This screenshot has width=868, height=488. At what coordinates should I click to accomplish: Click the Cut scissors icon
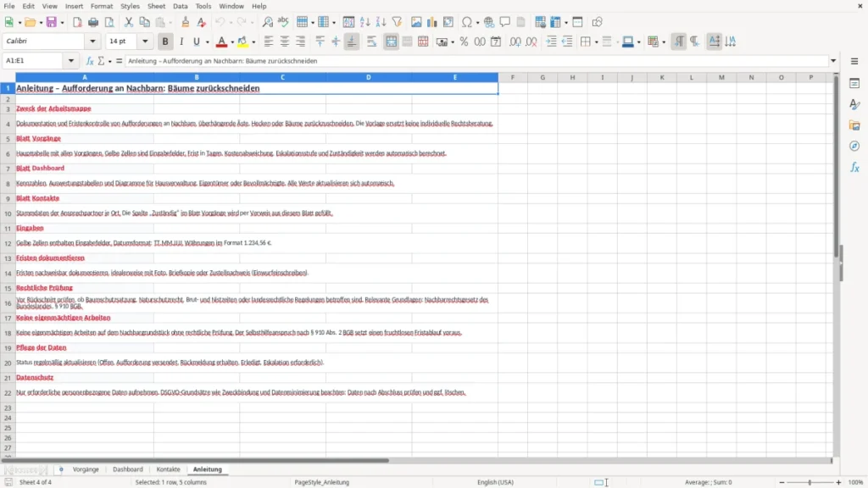pos(129,22)
